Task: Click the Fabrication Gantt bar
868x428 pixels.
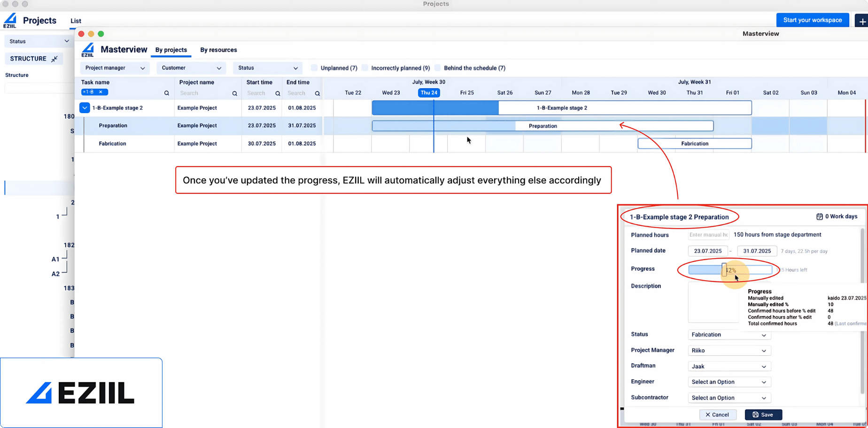Action: pyautogui.click(x=695, y=144)
